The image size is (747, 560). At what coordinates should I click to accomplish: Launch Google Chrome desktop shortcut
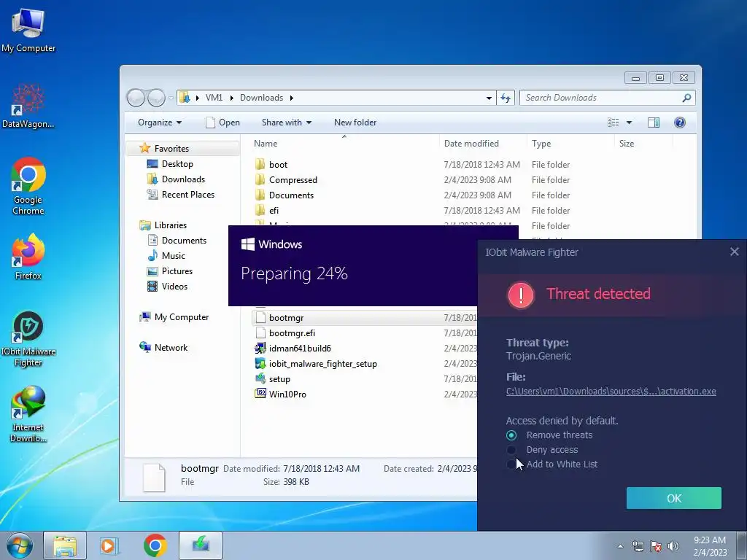(x=28, y=186)
